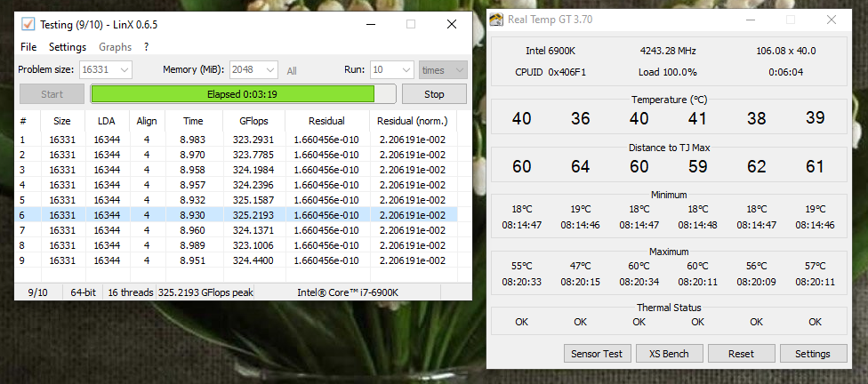Open Real Temp Settings

(x=813, y=354)
